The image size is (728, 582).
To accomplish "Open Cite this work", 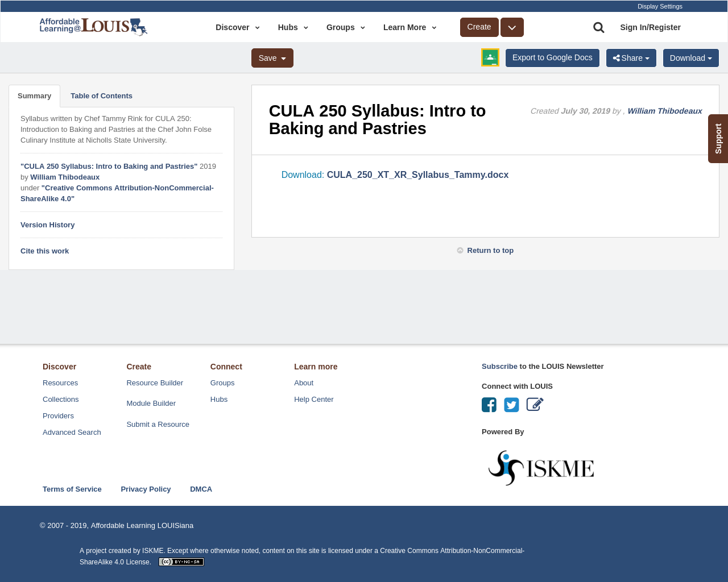I will tap(44, 251).
